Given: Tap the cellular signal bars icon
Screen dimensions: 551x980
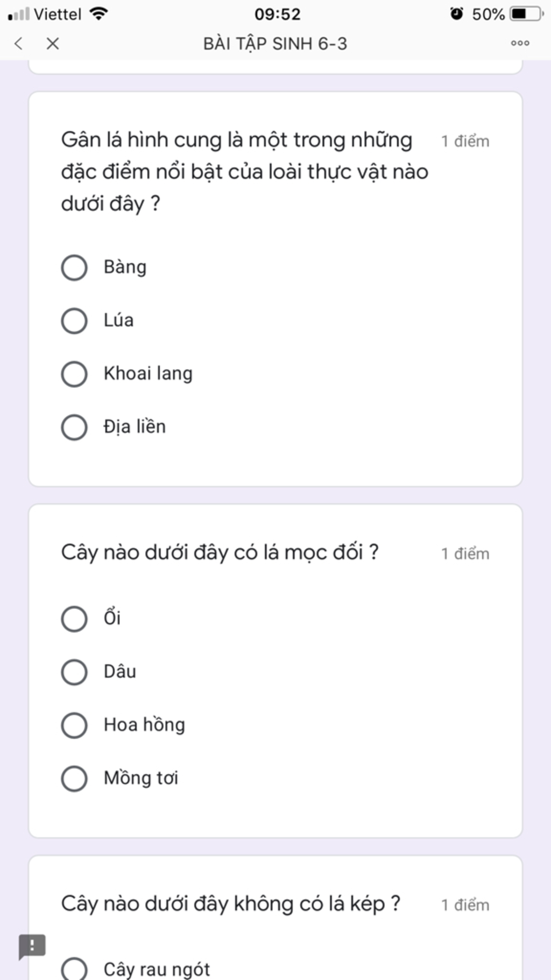Looking at the screenshot, I should pyautogui.click(x=19, y=14).
